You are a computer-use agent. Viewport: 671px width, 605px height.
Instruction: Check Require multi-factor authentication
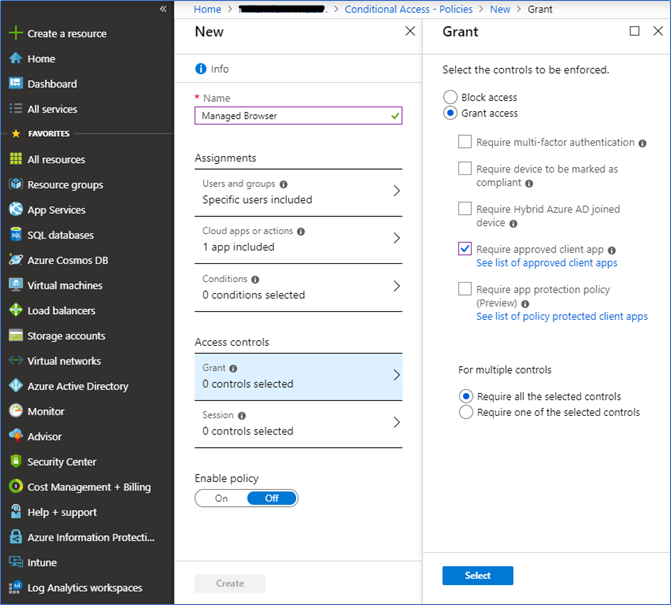point(465,142)
